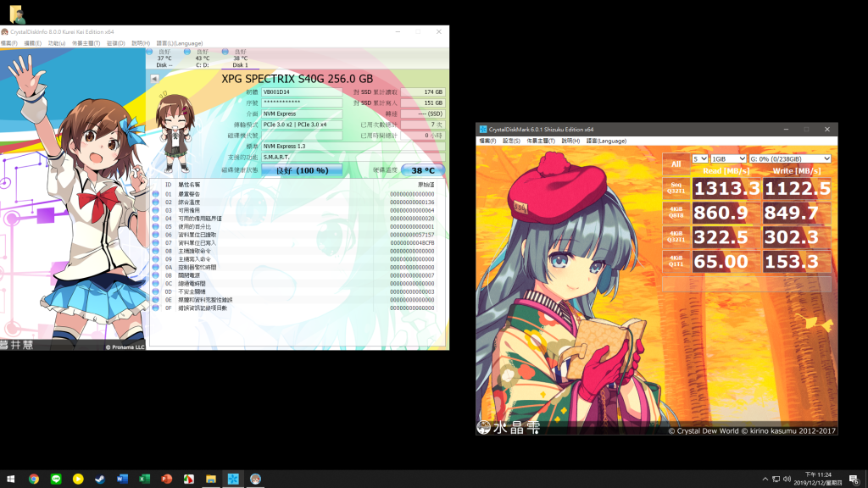
Task: Click status icon of attribute 08
Action: point(156,251)
